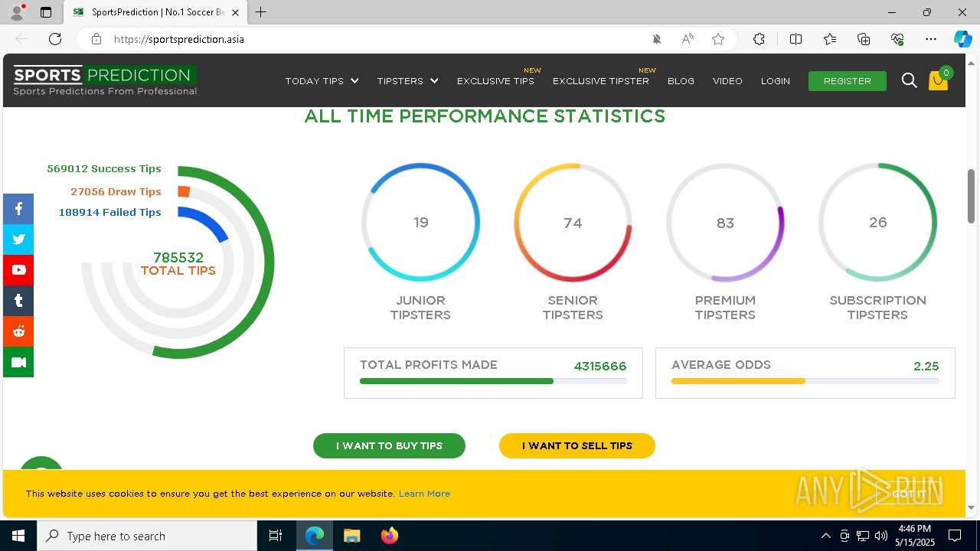Open browser Collections icon

(x=864, y=39)
